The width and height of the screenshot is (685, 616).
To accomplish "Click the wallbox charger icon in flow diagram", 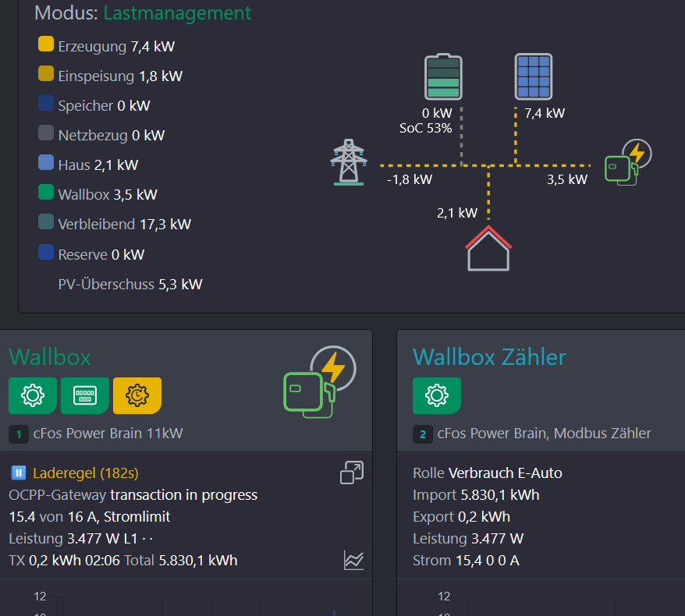I will [628, 162].
